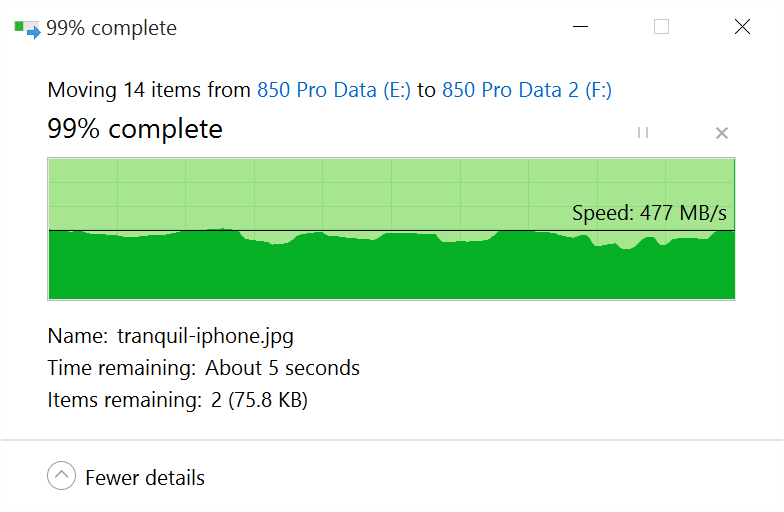784x512 pixels.
Task: Click the 'Speed: 477 MB/s' label
Action: (649, 212)
